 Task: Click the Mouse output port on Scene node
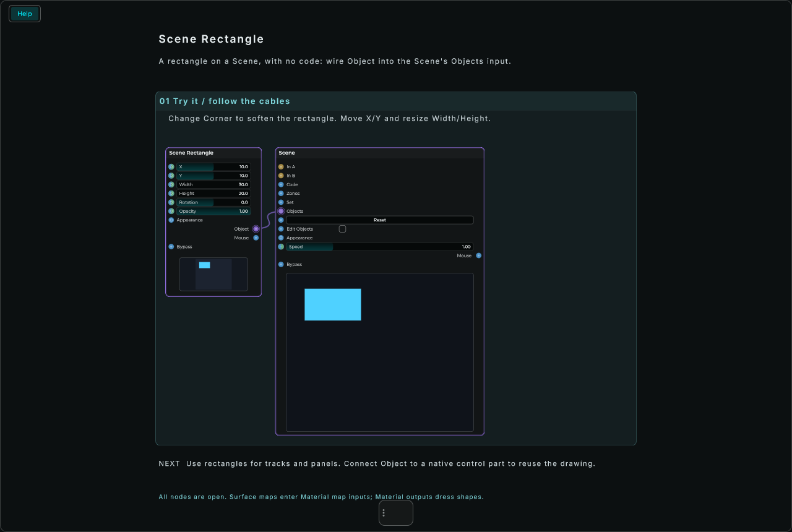point(479,255)
